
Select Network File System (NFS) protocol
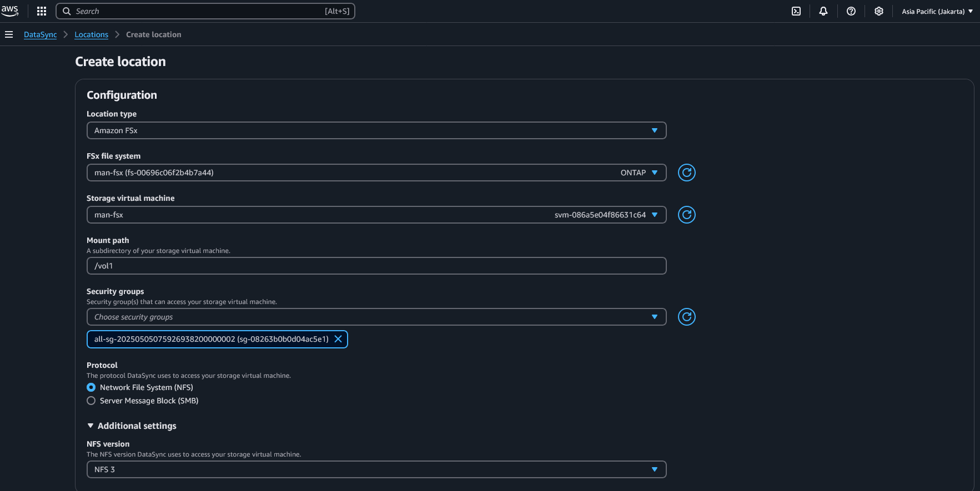point(91,387)
